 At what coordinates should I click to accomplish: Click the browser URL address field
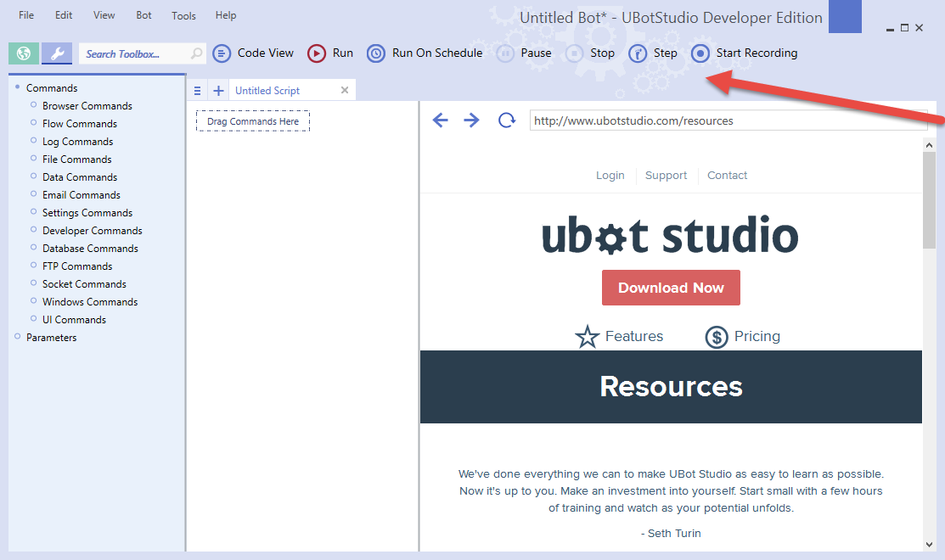pyautogui.click(x=728, y=120)
